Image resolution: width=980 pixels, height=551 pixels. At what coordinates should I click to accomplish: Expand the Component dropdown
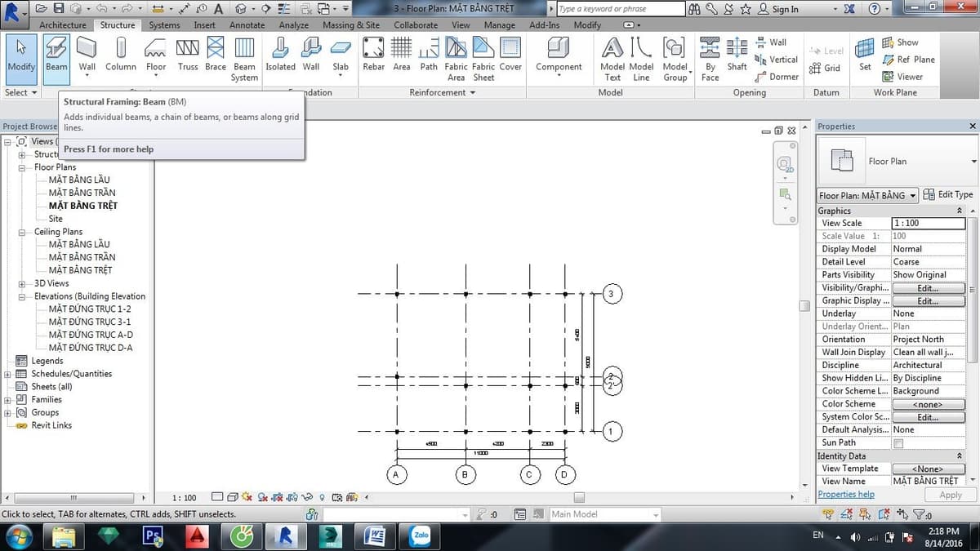pyautogui.click(x=559, y=77)
